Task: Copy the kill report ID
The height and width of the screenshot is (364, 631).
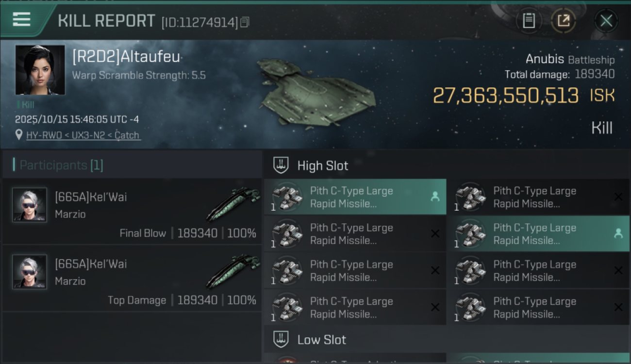Action: 245,22
